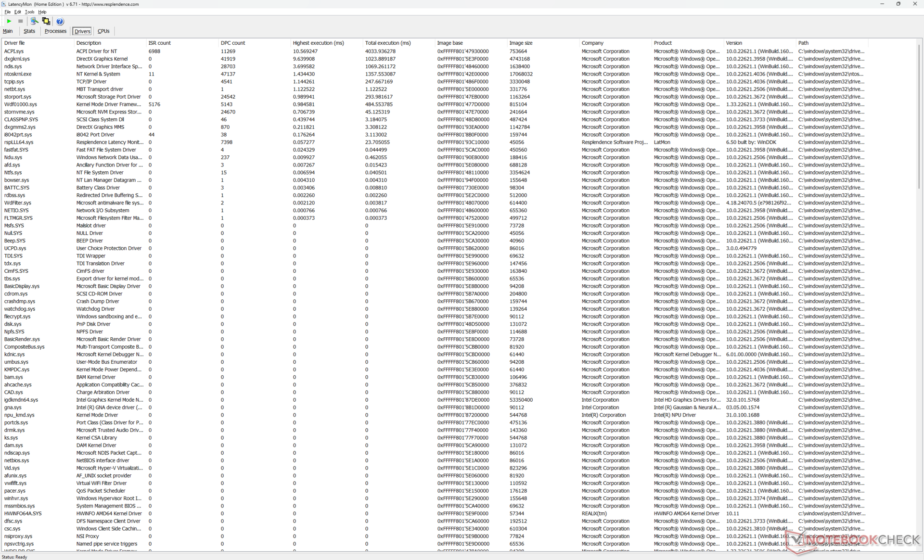Select the tcpip.sys driver row

pos(435,82)
